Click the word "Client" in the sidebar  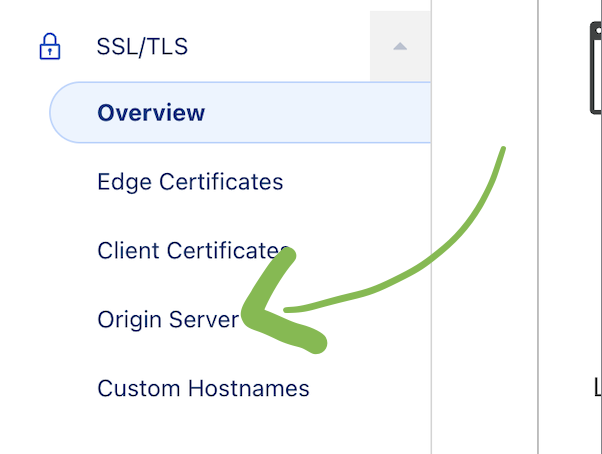(x=128, y=250)
